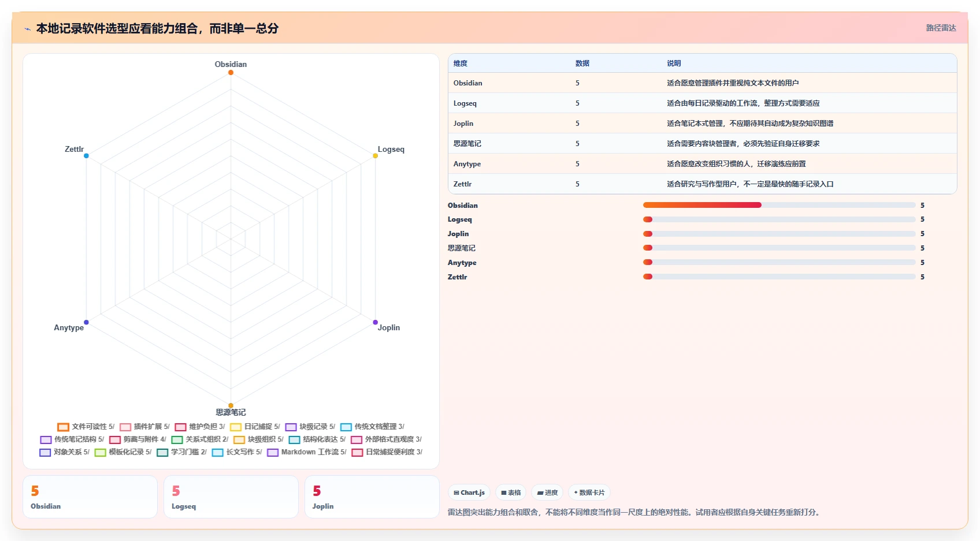Screen dimensions: 980x541
Task: Select the Joplin score card
Action: coord(372,497)
